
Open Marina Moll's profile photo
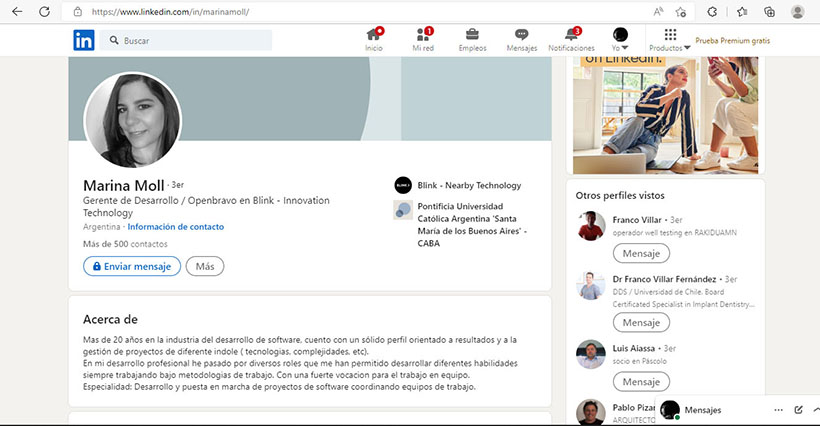[x=133, y=120]
